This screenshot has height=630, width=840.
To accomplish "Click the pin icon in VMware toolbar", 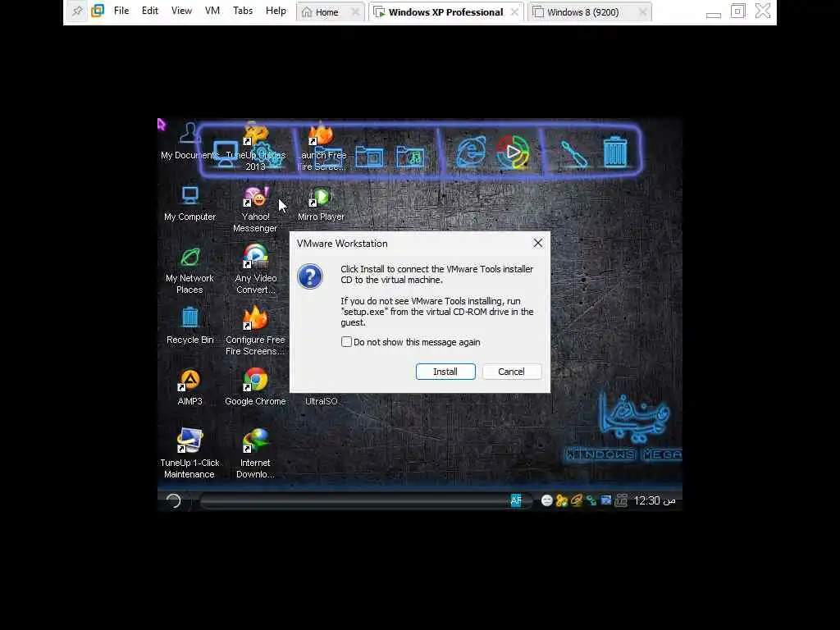I will (x=77, y=11).
